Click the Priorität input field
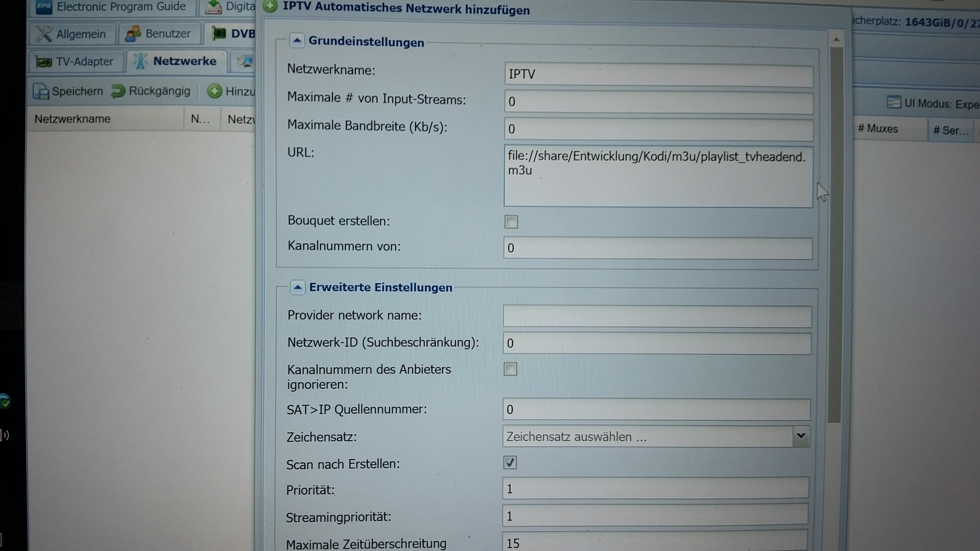980x551 pixels. [655, 488]
